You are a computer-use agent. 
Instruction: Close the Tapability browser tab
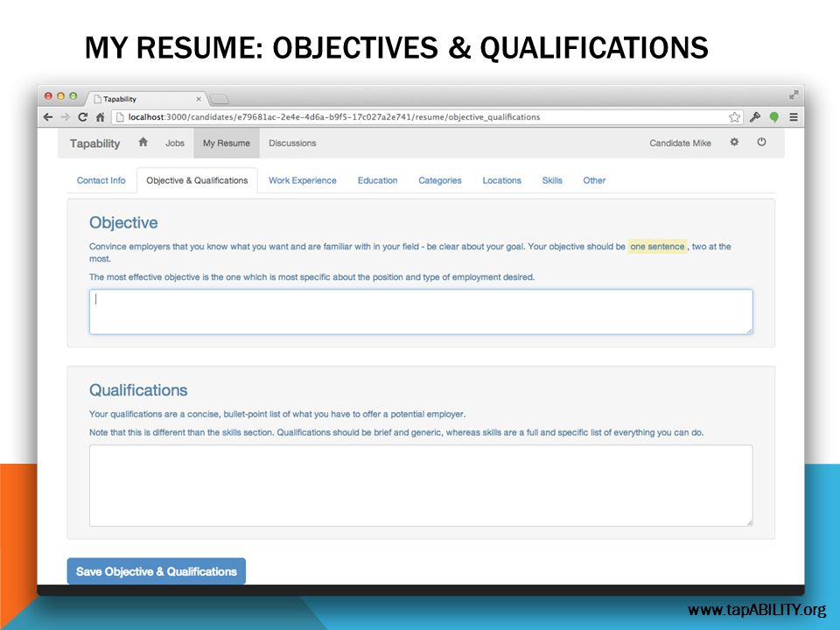click(x=199, y=99)
